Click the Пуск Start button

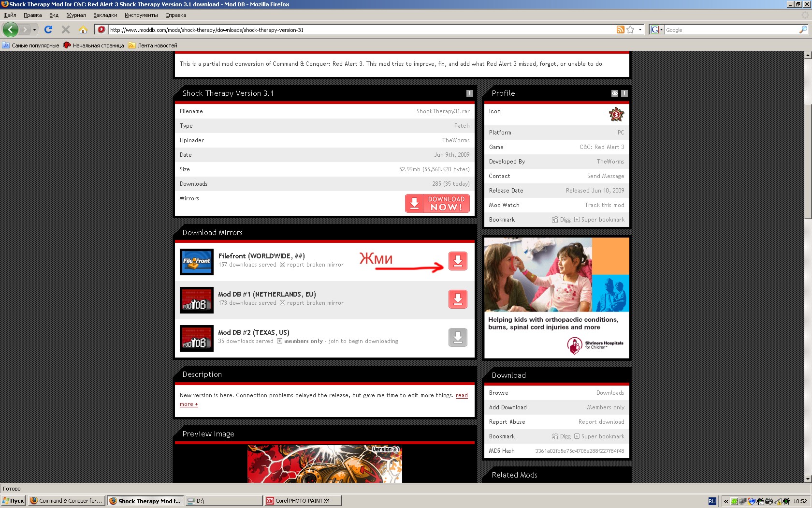coord(13,501)
